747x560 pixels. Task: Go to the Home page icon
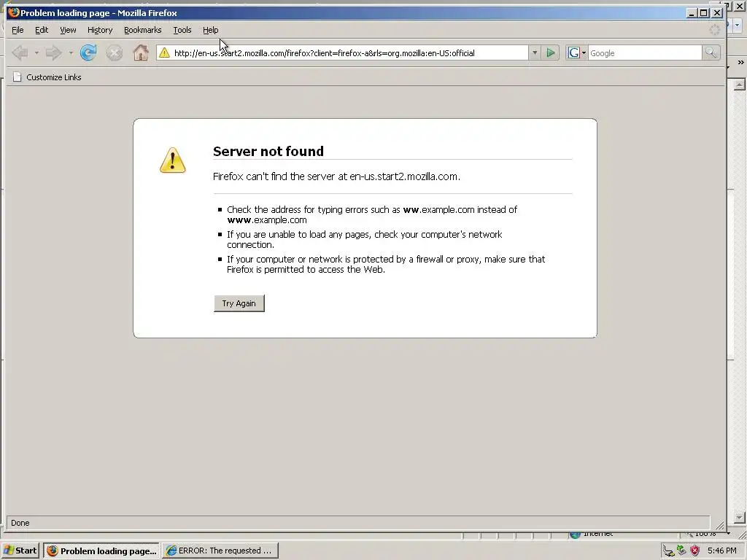tap(141, 52)
